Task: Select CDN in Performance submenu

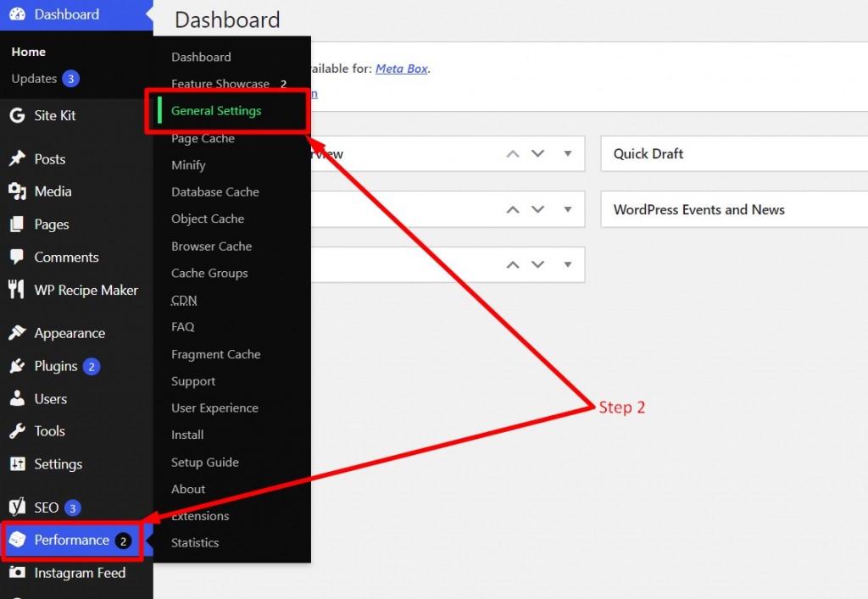Action: [x=184, y=300]
